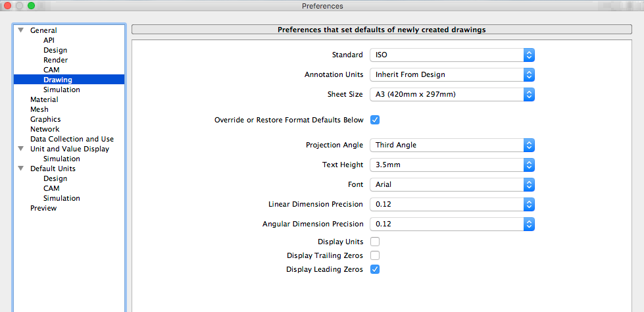Select API under General preferences
This screenshot has width=644, height=312.
(49, 40)
